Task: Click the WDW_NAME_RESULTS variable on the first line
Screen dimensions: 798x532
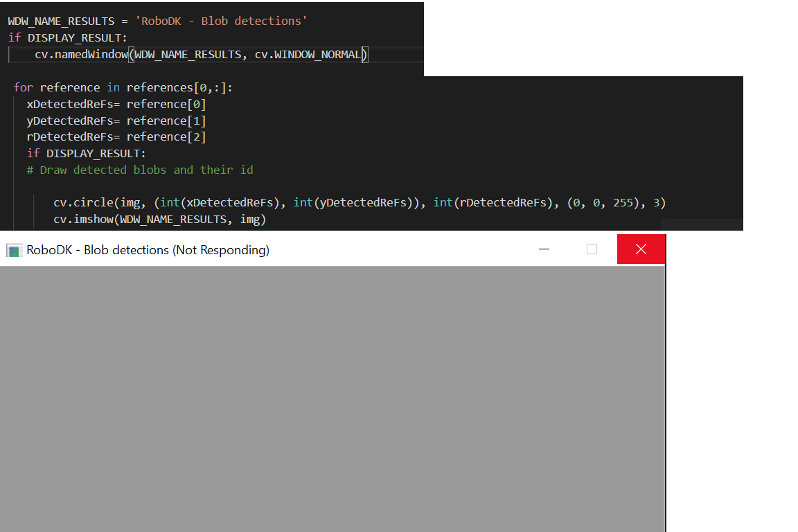Action: [x=61, y=21]
